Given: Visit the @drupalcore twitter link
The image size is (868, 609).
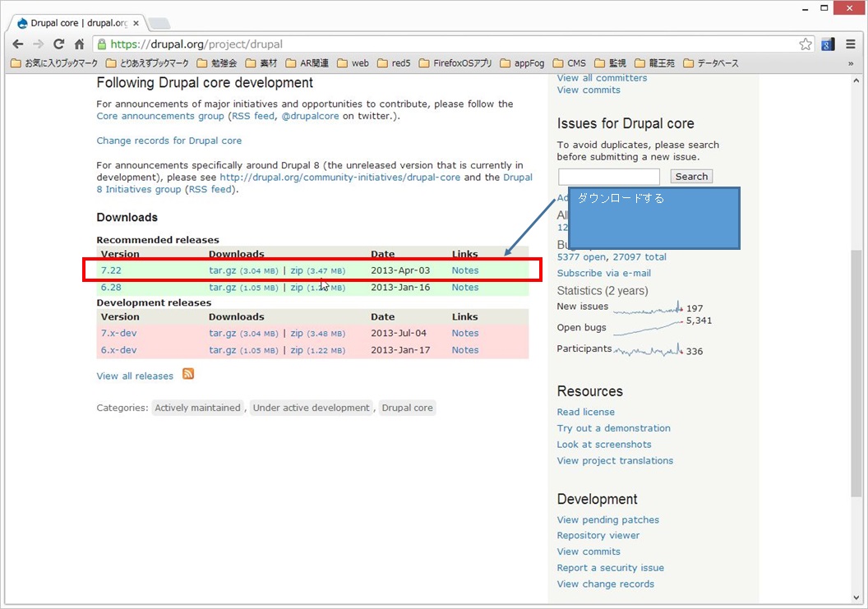Looking at the screenshot, I should [310, 116].
